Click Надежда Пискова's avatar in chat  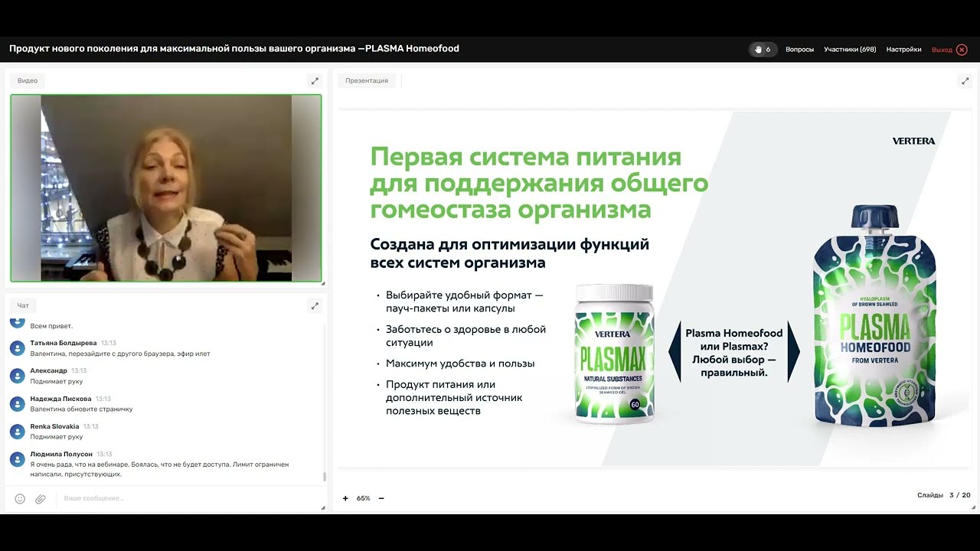(x=18, y=403)
